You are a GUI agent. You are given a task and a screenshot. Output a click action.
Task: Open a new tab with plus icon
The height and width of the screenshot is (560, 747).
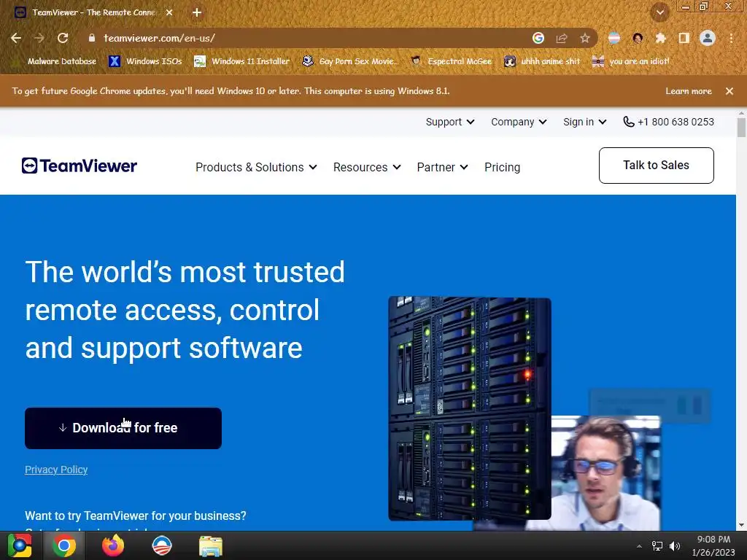coord(197,12)
